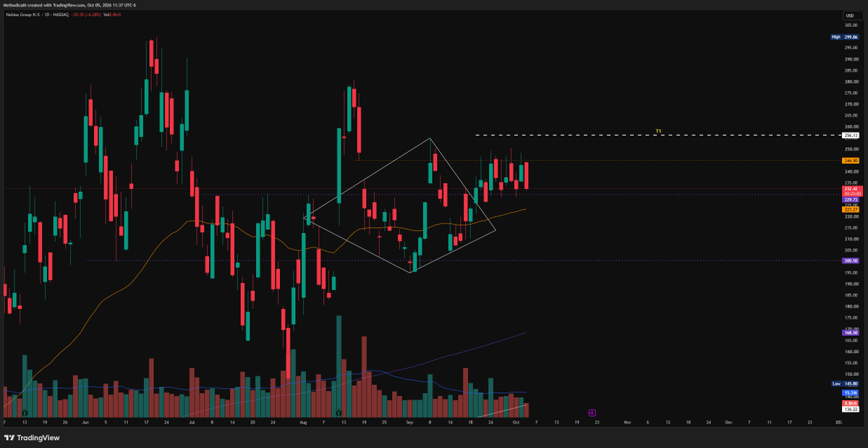
Task: Click the blue 15.3M volume average label
Action: coord(851,392)
